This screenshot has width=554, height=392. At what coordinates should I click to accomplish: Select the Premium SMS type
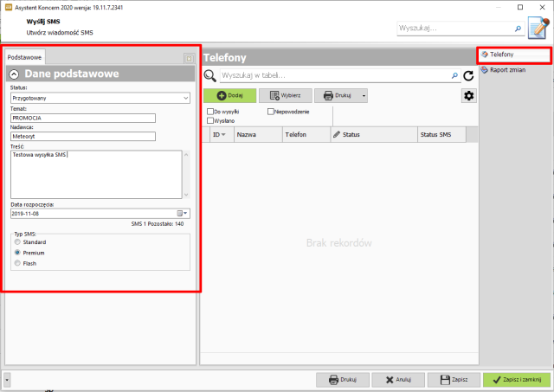coord(17,253)
